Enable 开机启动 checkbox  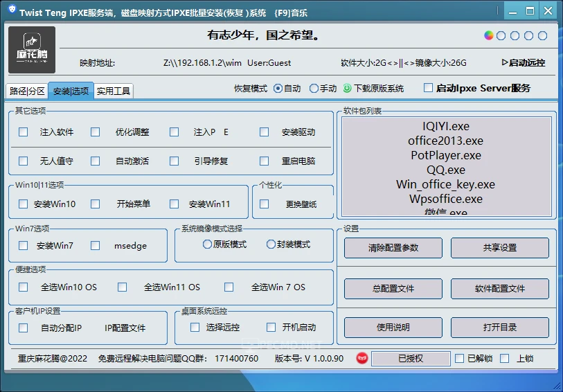[x=271, y=328]
